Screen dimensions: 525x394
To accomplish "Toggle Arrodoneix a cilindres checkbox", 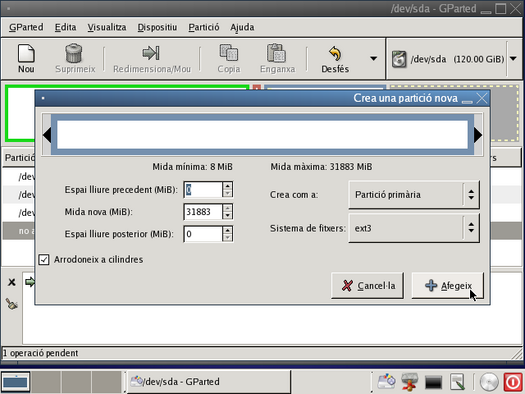I will click(44, 259).
